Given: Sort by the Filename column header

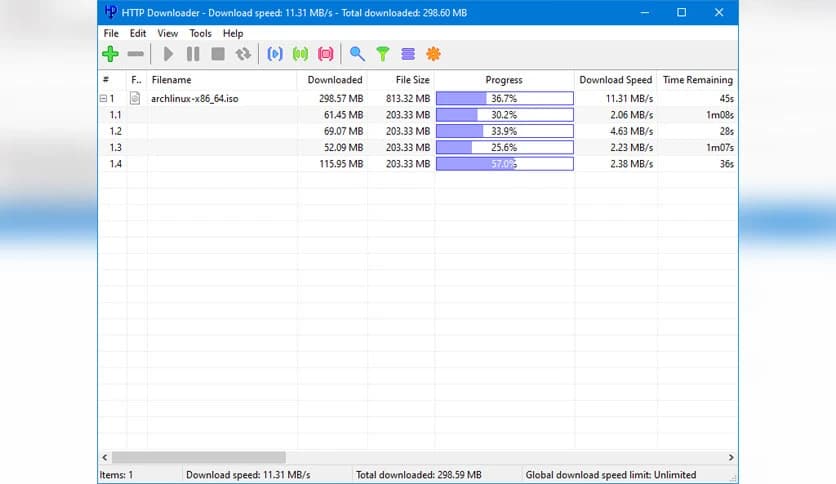Looking at the screenshot, I should [222, 80].
